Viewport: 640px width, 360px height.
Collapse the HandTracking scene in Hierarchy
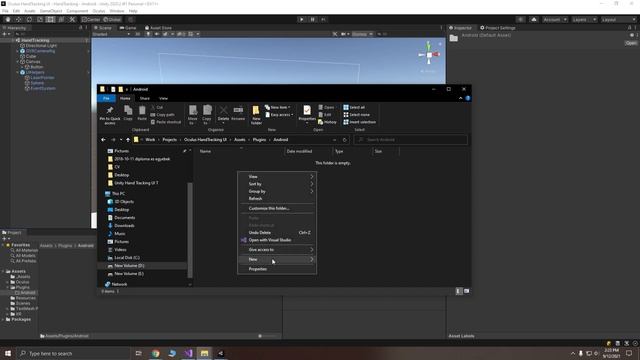click(x=13, y=40)
